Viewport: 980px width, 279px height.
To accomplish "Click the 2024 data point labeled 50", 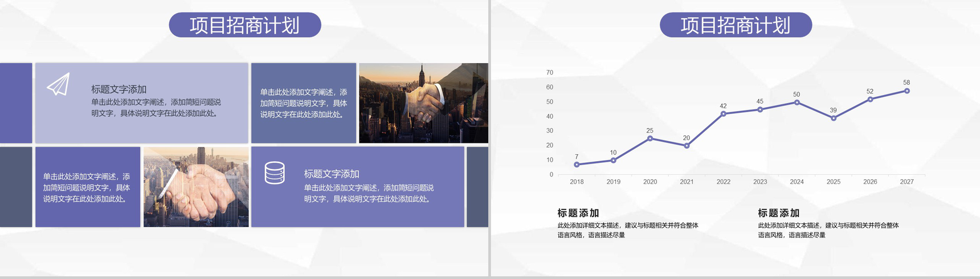I will [797, 102].
